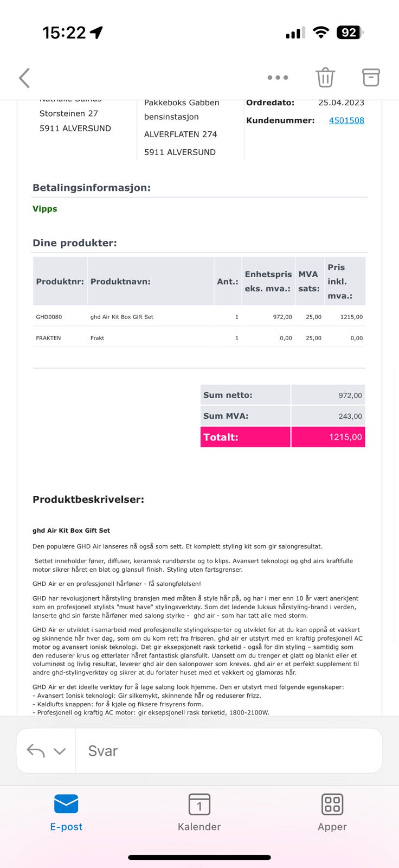
Task: Tap the back chevron to return to inbox
Action: [x=24, y=78]
